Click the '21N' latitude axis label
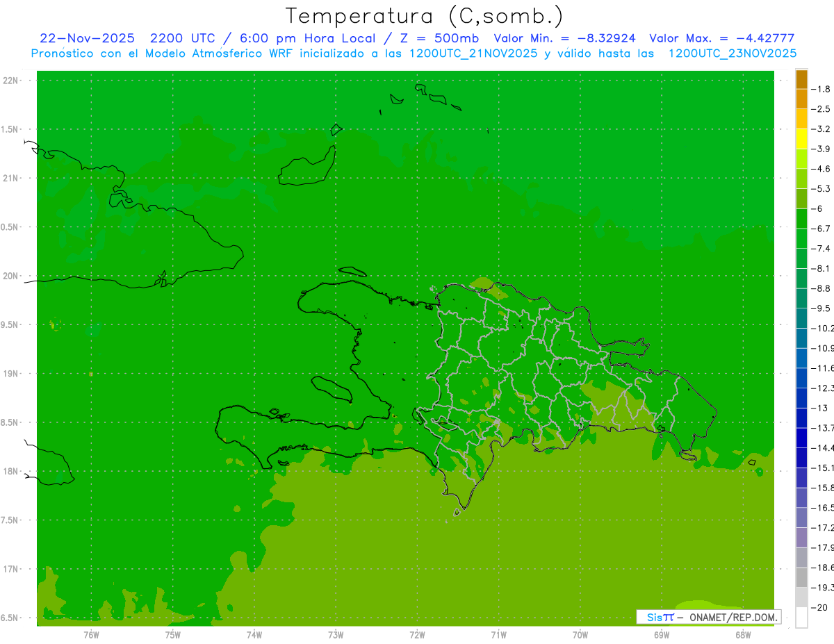834x644 pixels. coord(10,179)
